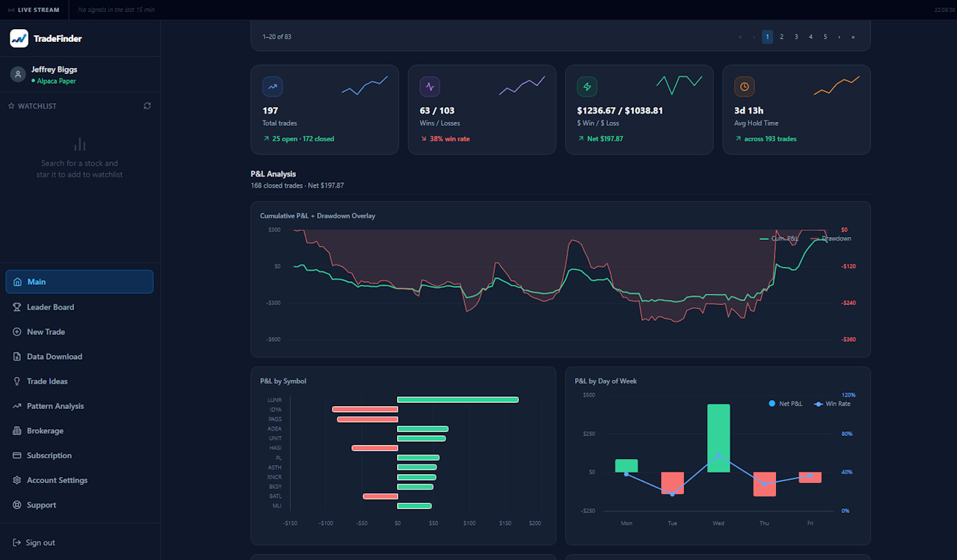Click the Total trades trending icon
The height and width of the screenshot is (560, 957).
272,87
